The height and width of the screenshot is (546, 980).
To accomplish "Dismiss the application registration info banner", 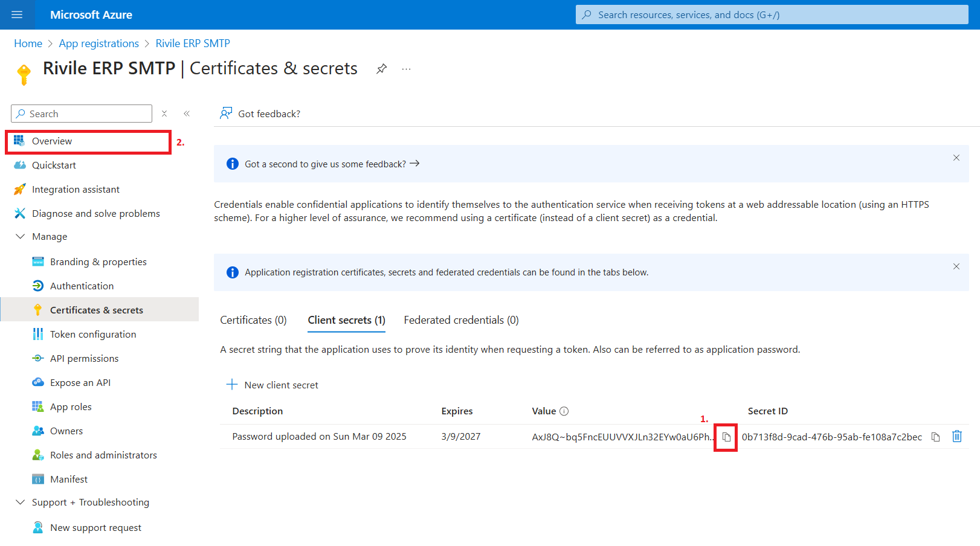I will 956,266.
